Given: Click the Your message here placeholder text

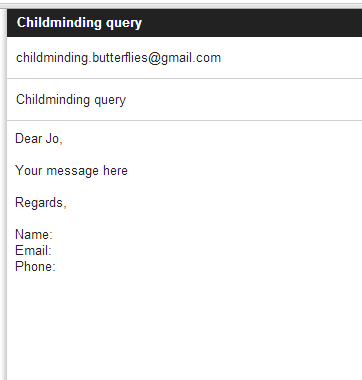Looking at the screenshot, I should pyautogui.click(x=71, y=170).
